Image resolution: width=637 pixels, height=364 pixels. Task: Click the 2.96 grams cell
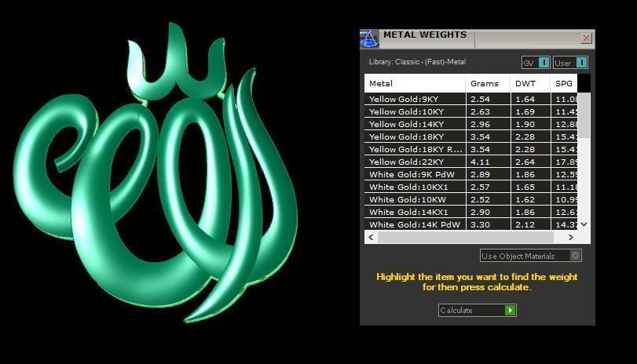pos(489,124)
